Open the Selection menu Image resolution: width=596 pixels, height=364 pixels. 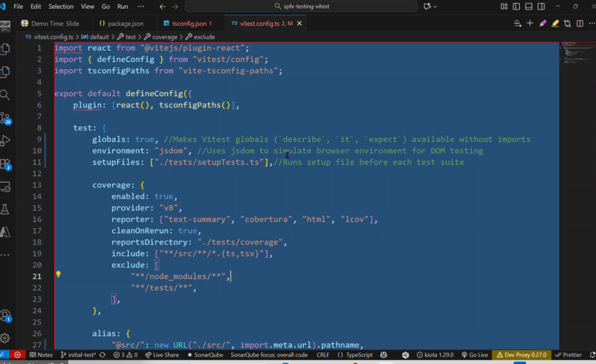pyautogui.click(x=61, y=6)
